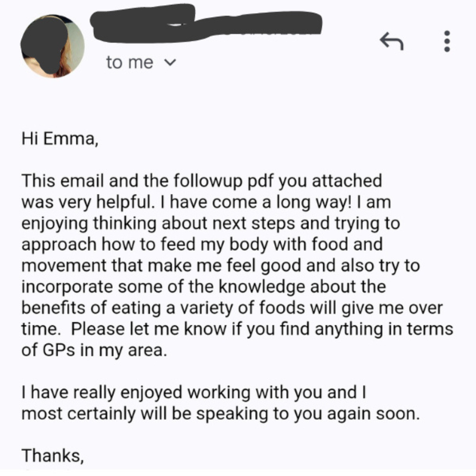
Task: Tap the "to me" recipient label
Action: point(129,63)
